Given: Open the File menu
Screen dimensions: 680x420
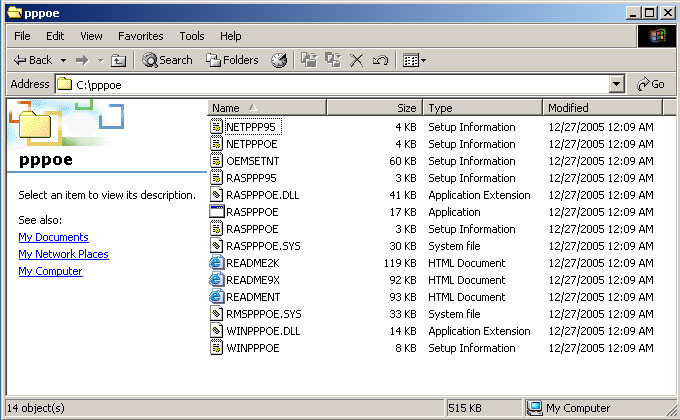Looking at the screenshot, I should 22,36.
